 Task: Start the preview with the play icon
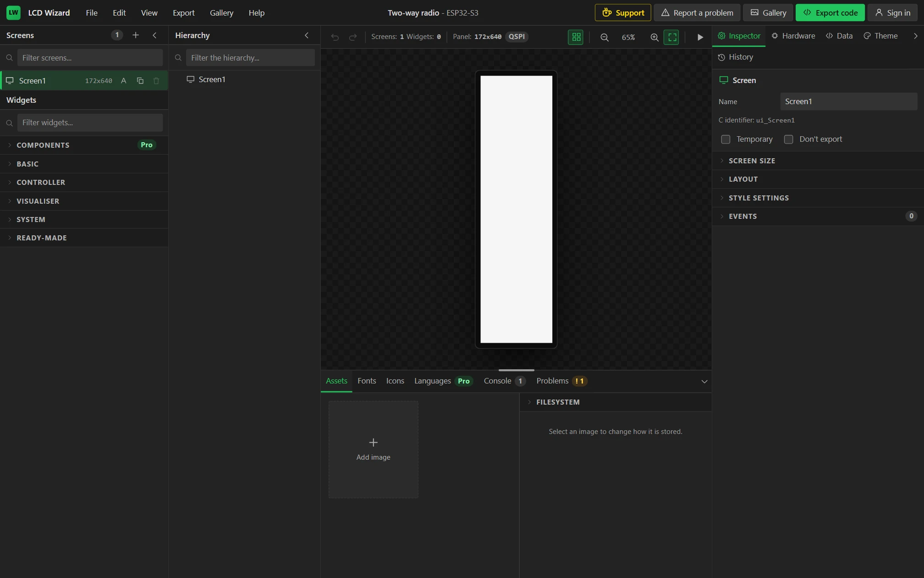coord(700,37)
